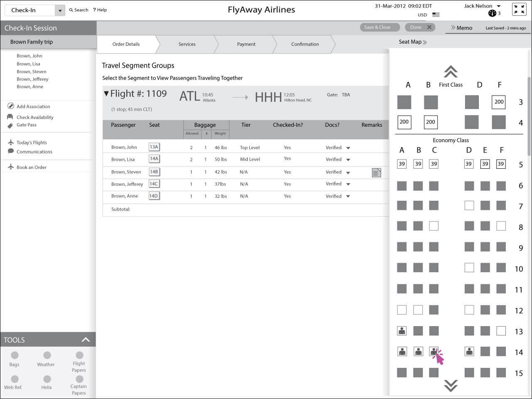Open the Weather tool
The image size is (532, 399).
click(47, 355)
